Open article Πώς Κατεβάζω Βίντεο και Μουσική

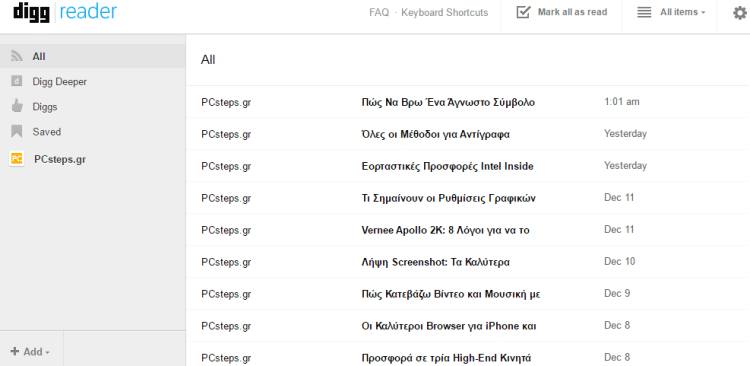[x=451, y=294]
